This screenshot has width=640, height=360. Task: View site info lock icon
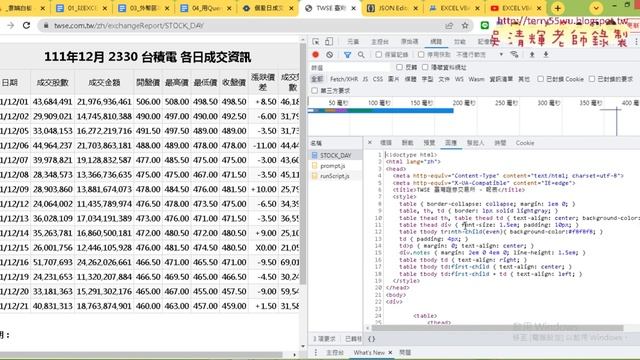coord(46,25)
